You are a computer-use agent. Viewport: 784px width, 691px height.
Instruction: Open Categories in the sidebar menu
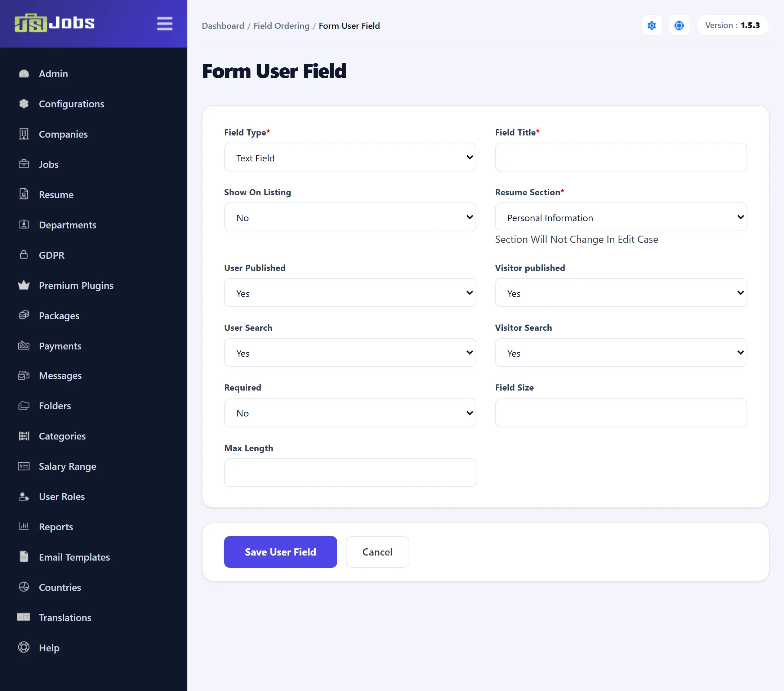coord(62,436)
